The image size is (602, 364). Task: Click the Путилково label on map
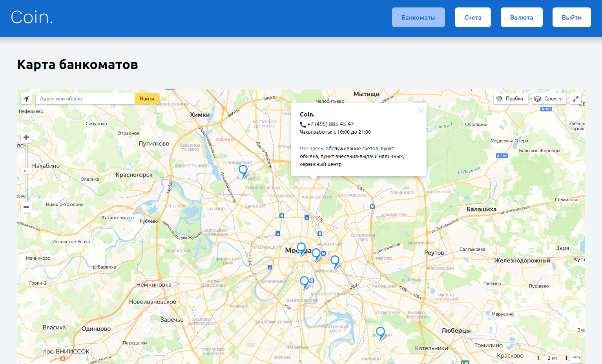(x=154, y=144)
